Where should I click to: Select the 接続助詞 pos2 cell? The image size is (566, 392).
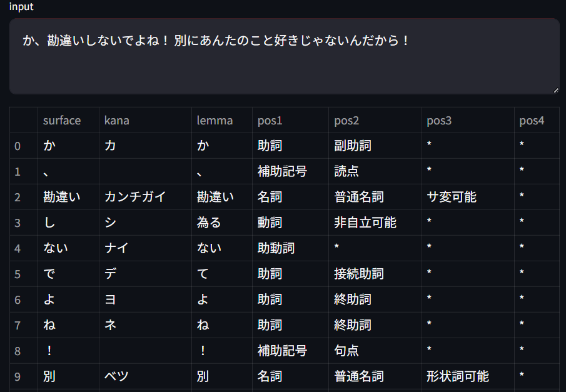click(x=375, y=274)
